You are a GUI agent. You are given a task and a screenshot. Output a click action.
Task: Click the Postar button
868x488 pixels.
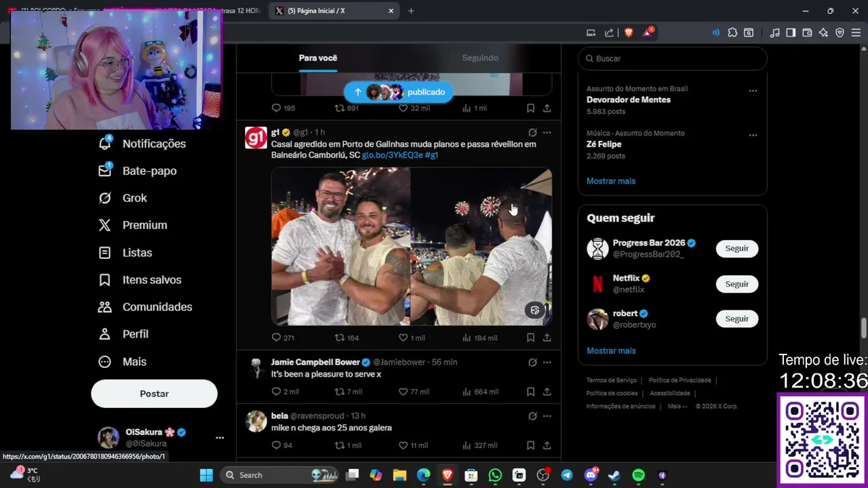[x=154, y=394]
